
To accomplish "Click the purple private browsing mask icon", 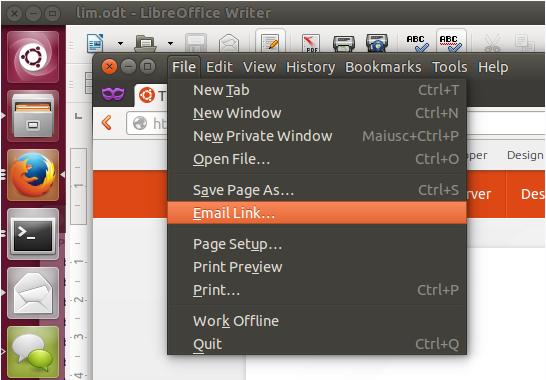I will 113,94.
